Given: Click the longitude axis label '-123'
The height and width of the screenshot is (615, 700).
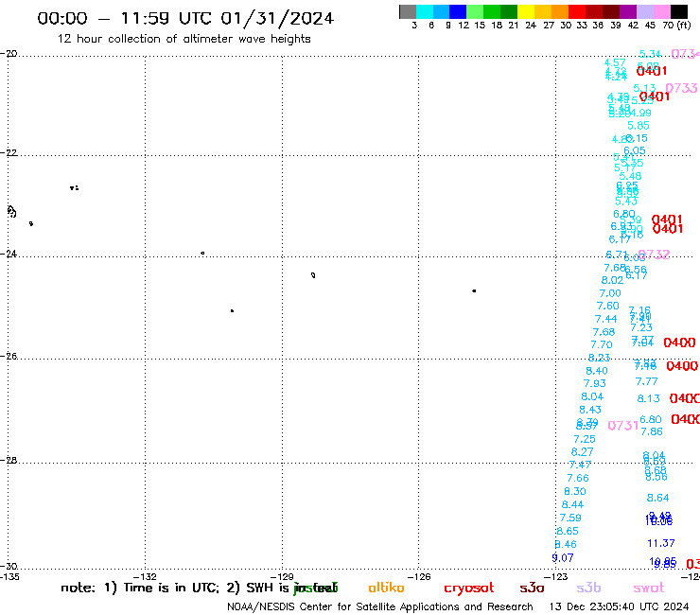Looking at the screenshot, I should (555, 576).
